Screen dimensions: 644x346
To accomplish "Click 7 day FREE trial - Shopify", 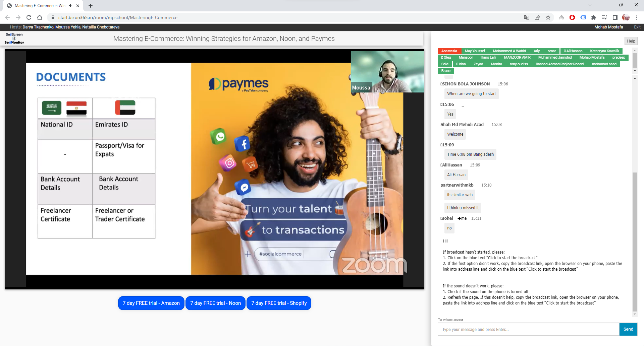I will 279,303.
